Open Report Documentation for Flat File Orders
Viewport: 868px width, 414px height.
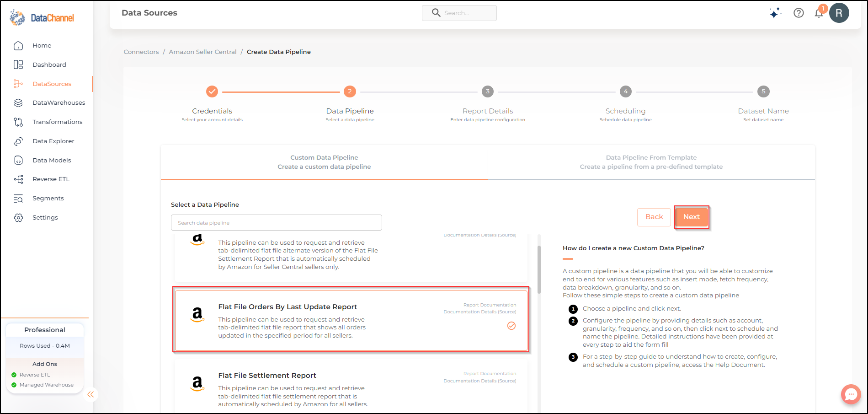[x=490, y=305]
